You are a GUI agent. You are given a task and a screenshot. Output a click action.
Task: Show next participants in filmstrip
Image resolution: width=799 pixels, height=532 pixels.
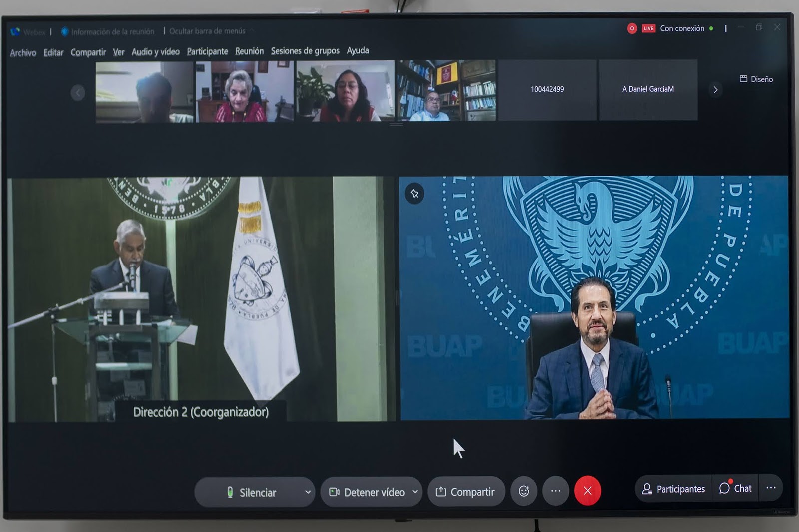tap(715, 90)
